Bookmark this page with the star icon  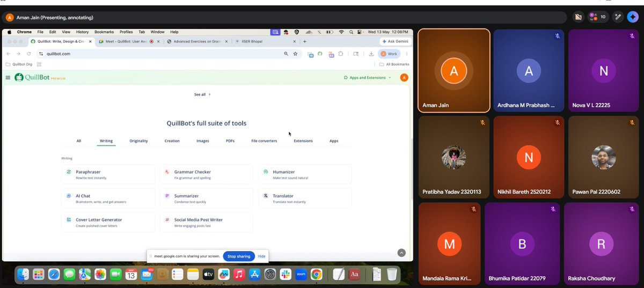[295, 54]
